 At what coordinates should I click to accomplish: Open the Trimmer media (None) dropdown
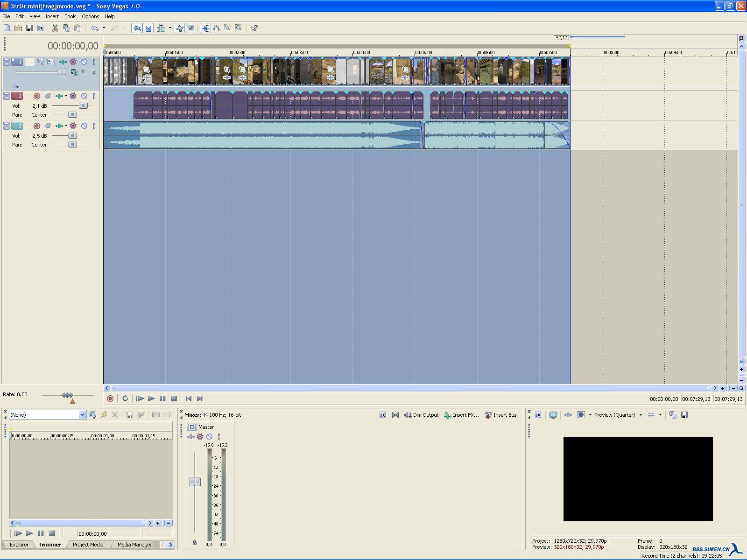(82, 415)
